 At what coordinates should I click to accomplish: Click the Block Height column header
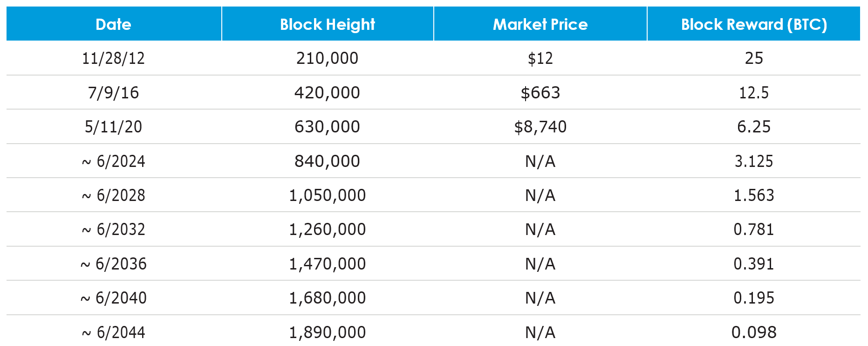(x=327, y=24)
